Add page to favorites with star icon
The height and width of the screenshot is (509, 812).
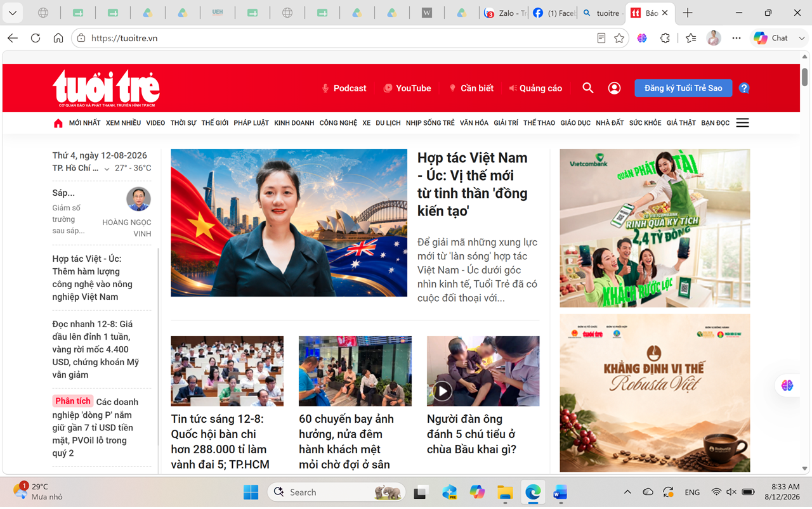619,38
